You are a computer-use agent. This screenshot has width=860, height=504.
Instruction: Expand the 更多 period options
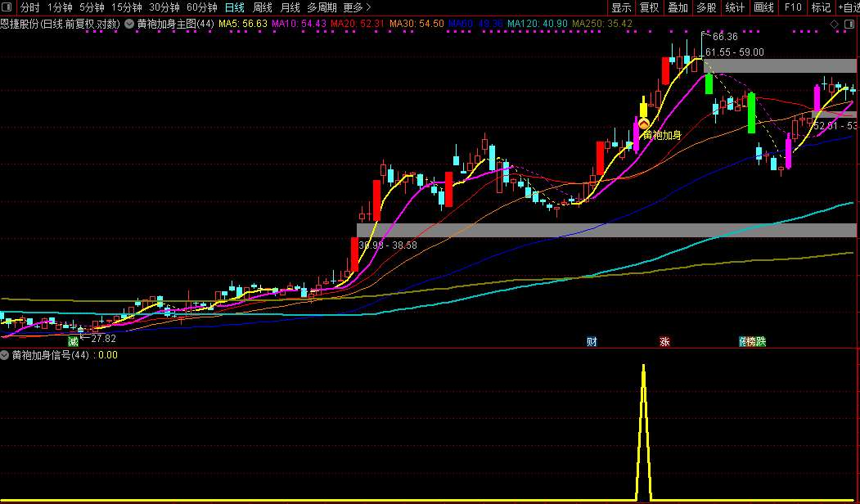coord(357,7)
